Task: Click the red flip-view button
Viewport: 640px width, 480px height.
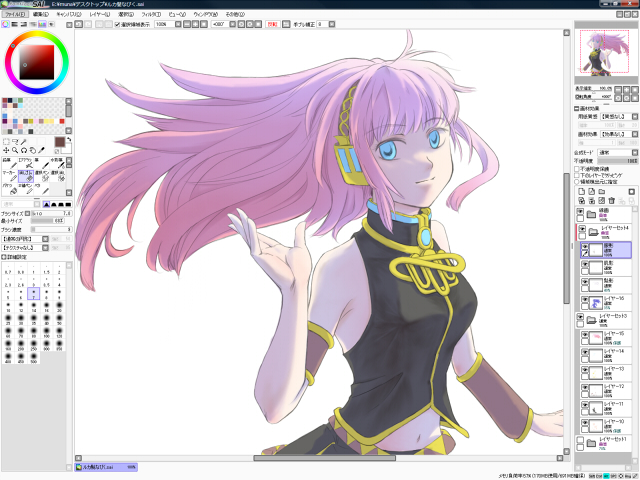Action: [x=272, y=24]
